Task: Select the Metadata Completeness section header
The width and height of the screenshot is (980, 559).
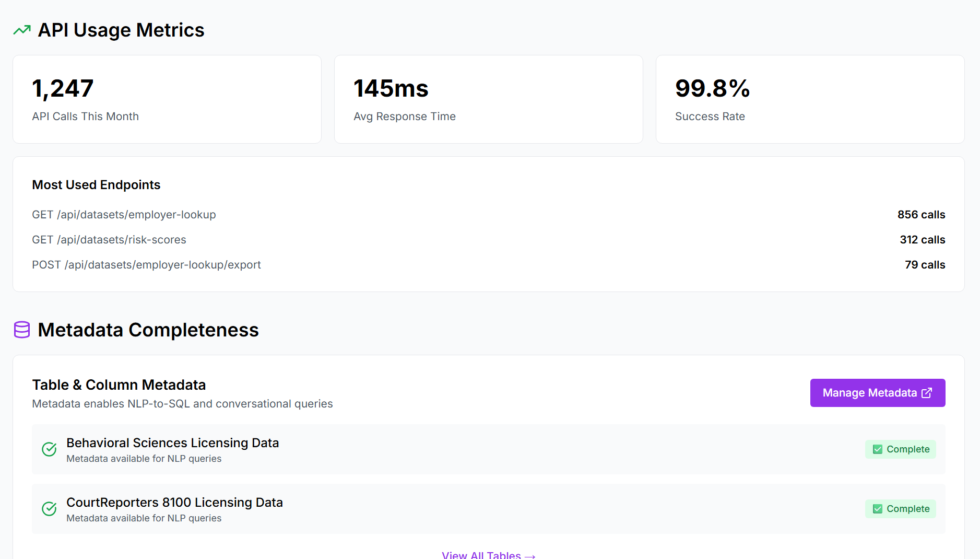Action: point(148,330)
